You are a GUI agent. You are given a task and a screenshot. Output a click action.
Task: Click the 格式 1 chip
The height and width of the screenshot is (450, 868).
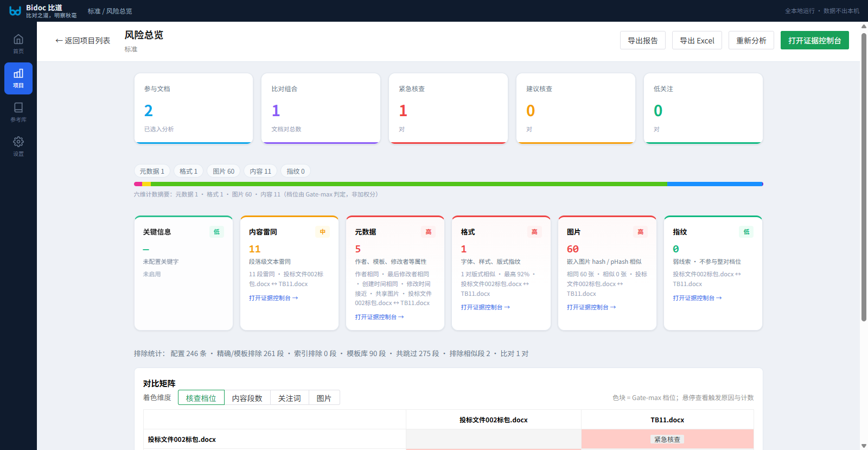189,171
